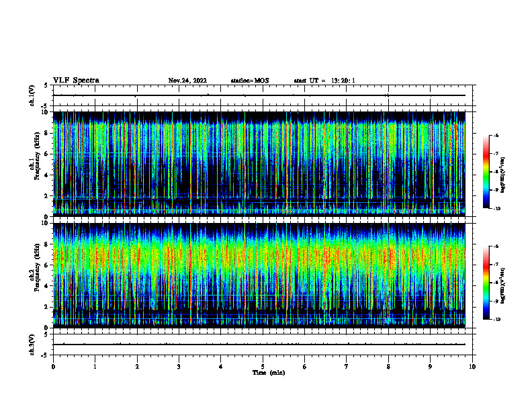Click the "-6" label on ch.1 colorbar

(496, 136)
